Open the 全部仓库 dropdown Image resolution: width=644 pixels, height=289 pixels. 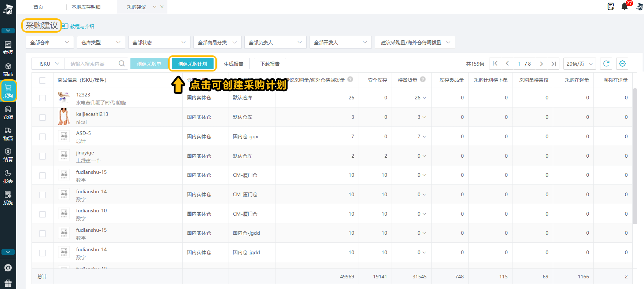[x=50, y=42]
